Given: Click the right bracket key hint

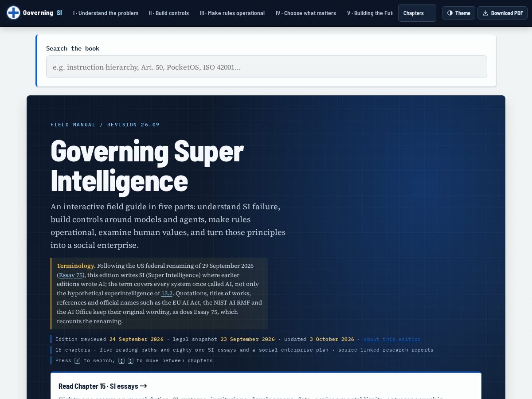Looking at the screenshot, I should click(x=130, y=360).
